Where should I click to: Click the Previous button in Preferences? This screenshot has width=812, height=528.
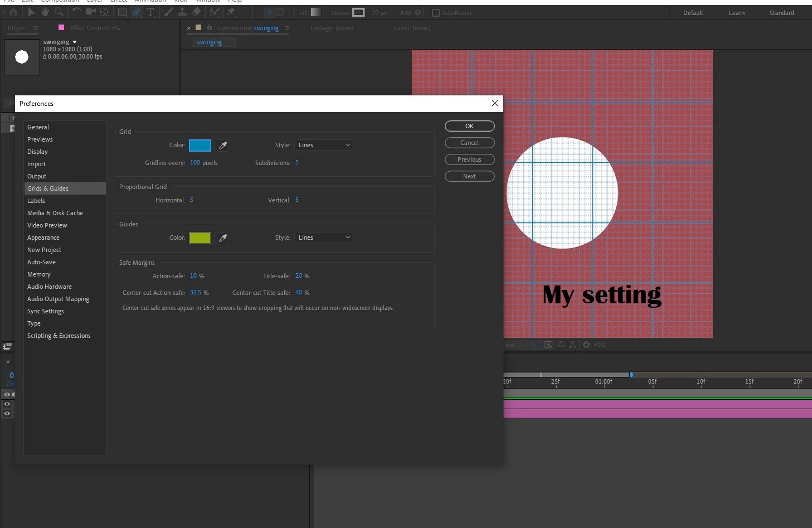tap(470, 159)
